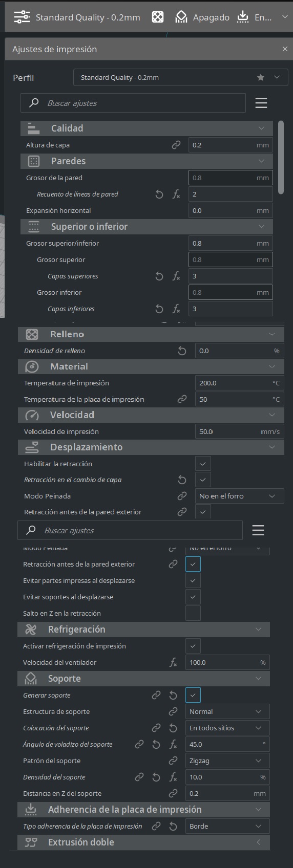Click fx icon for Velocidad del ventilador
The image size is (293, 868).
(173, 662)
